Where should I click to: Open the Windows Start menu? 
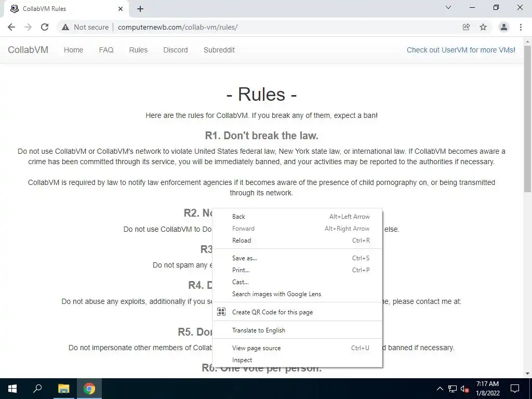click(12, 389)
